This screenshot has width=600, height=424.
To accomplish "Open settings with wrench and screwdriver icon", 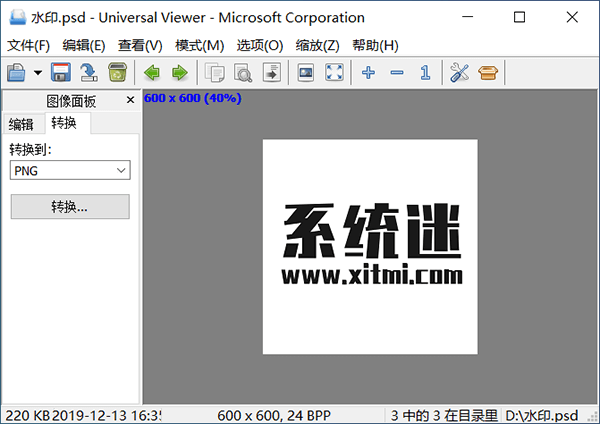I will click(459, 72).
